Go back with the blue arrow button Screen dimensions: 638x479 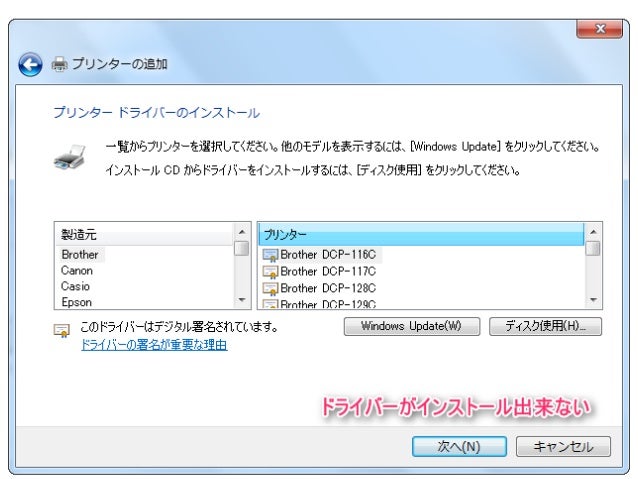(30, 64)
